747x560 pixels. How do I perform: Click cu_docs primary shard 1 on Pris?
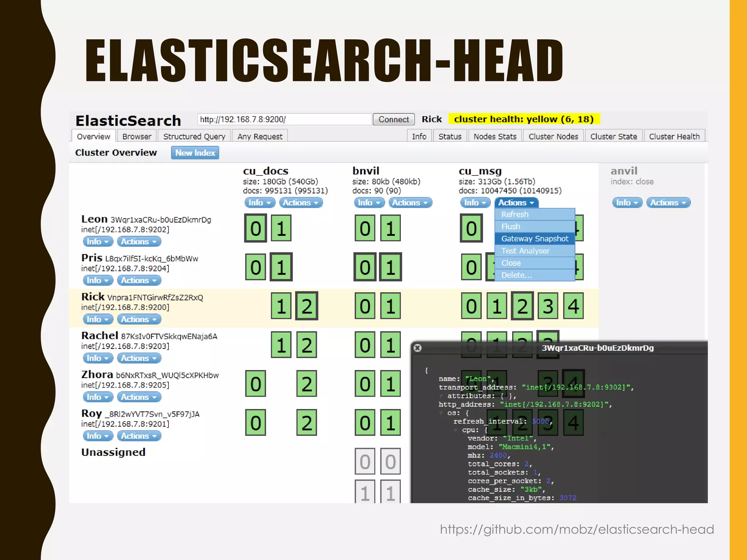(x=281, y=267)
